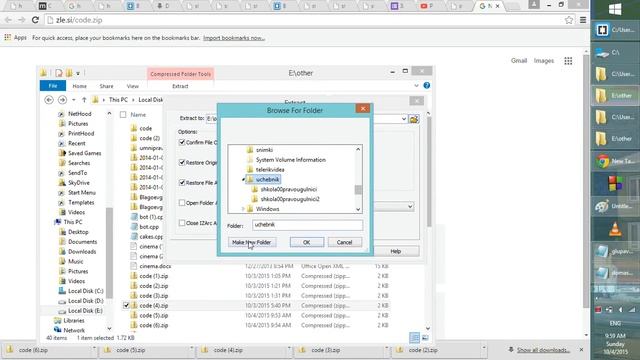Expand the ribbon with chevron
The width and height of the screenshot is (640, 360).
click(416, 86)
